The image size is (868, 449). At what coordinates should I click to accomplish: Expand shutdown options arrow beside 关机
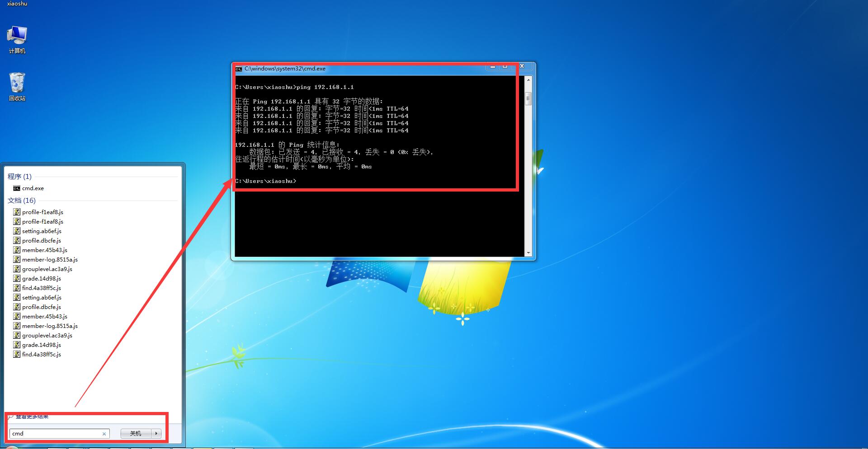point(156,434)
